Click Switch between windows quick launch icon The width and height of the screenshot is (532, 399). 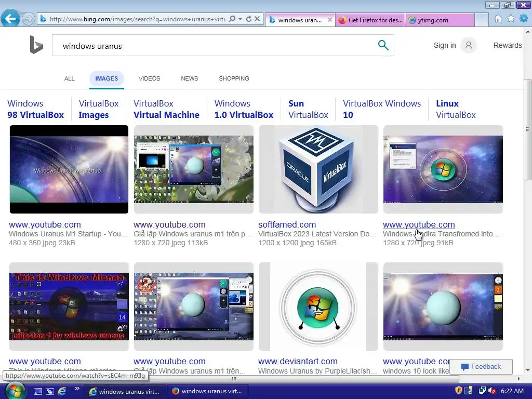pyautogui.click(x=49, y=391)
